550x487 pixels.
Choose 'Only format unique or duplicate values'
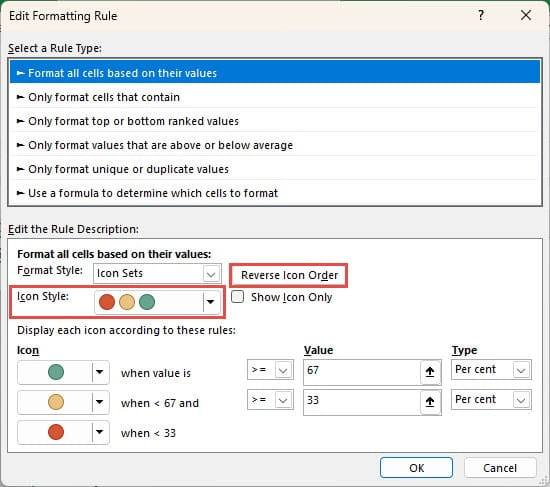(275, 169)
